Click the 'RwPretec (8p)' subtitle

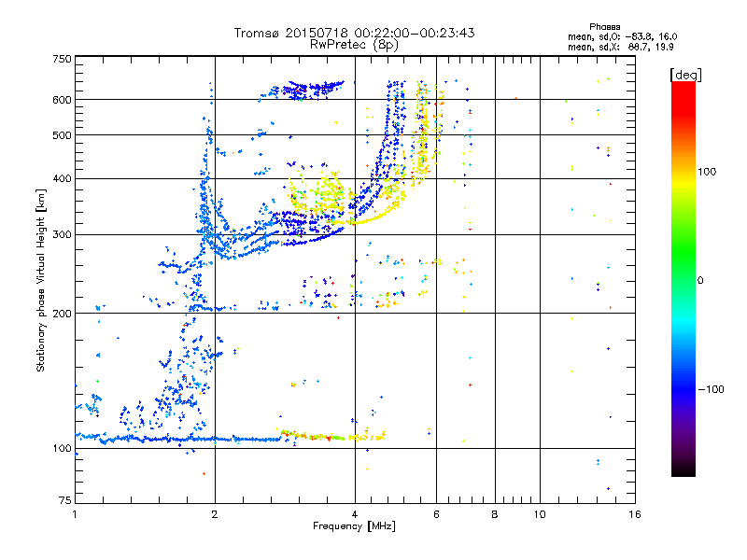coord(354,45)
